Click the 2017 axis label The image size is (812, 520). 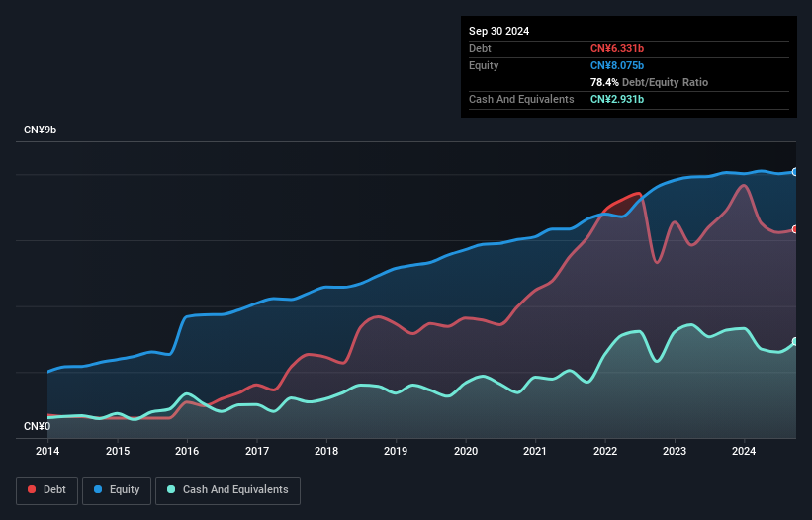[257, 451]
